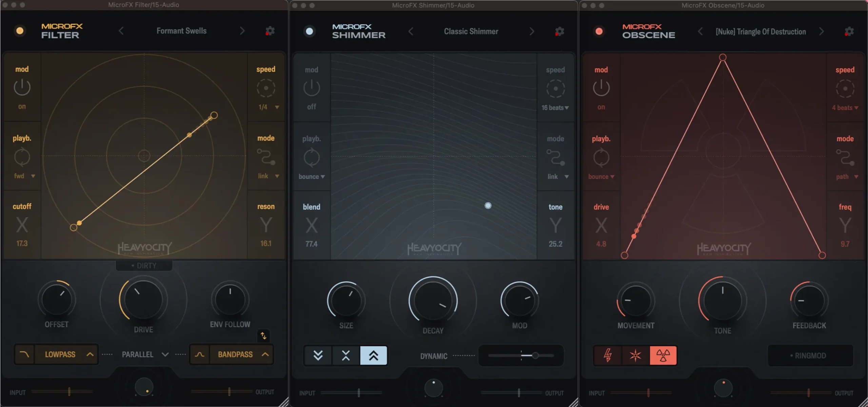The height and width of the screenshot is (407, 868).
Task: Select the spark burst distortion mode in Obscene
Action: [x=635, y=355]
